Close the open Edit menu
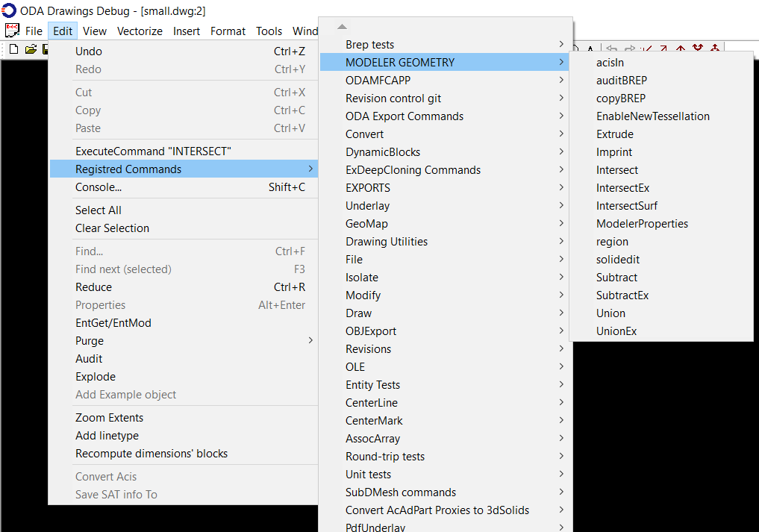The width and height of the screenshot is (759, 532). 63,31
